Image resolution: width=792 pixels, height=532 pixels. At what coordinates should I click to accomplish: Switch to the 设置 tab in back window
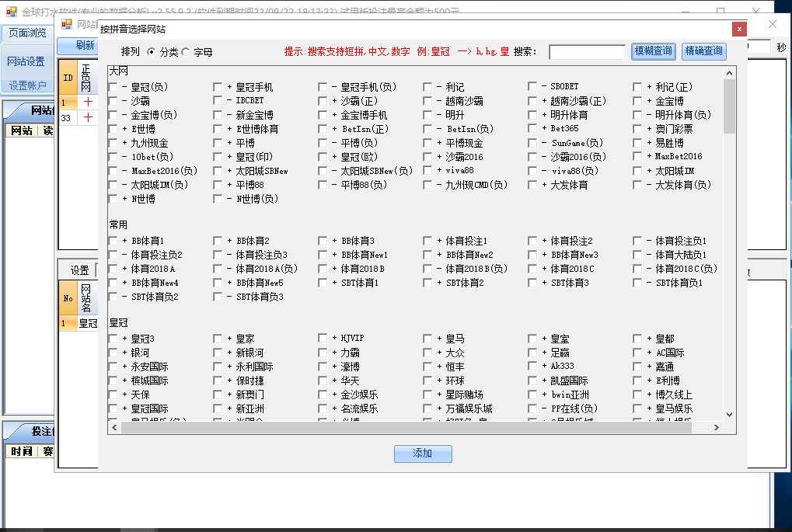pos(79,270)
